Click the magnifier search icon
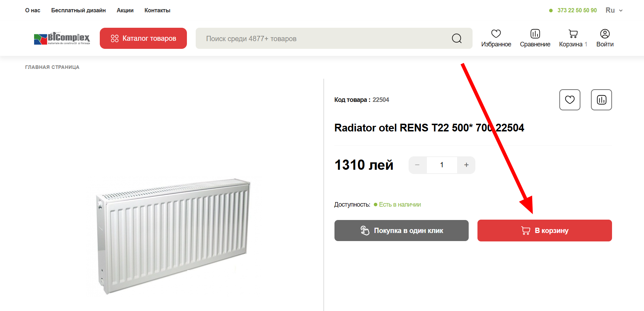 pyautogui.click(x=457, y=38)
